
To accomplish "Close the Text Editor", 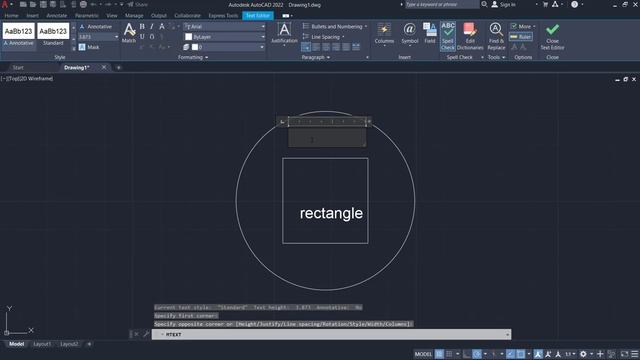I will 552,36.
